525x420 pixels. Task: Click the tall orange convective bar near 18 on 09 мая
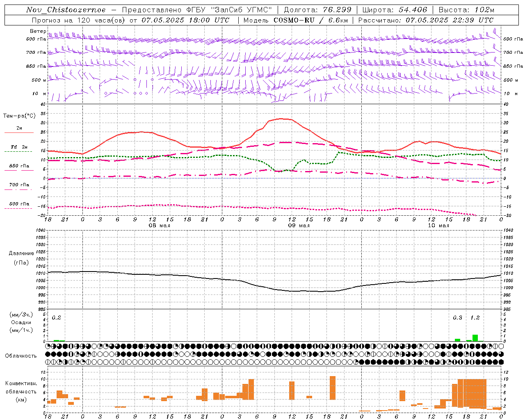pos(333,388)
